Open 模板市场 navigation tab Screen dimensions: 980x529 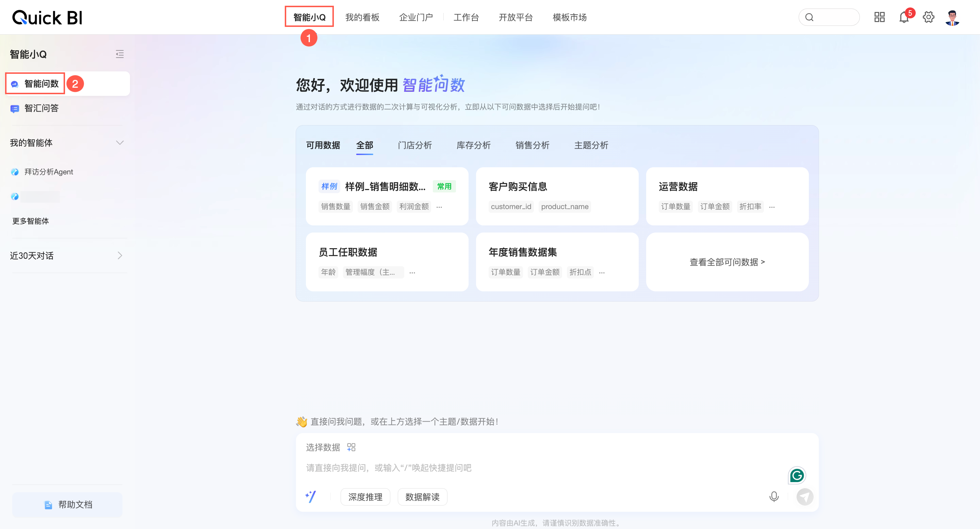[570, 17]
